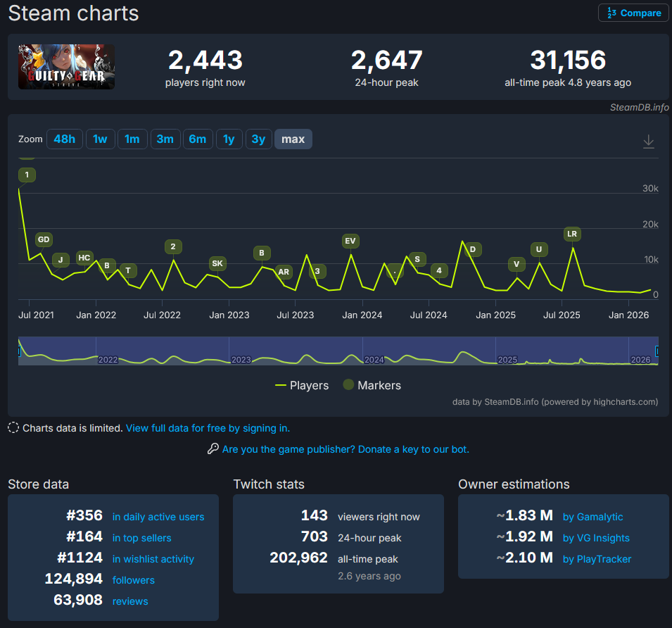Click the EV chart marker
This screenshot has height=628, width=672.
(350, 241)
